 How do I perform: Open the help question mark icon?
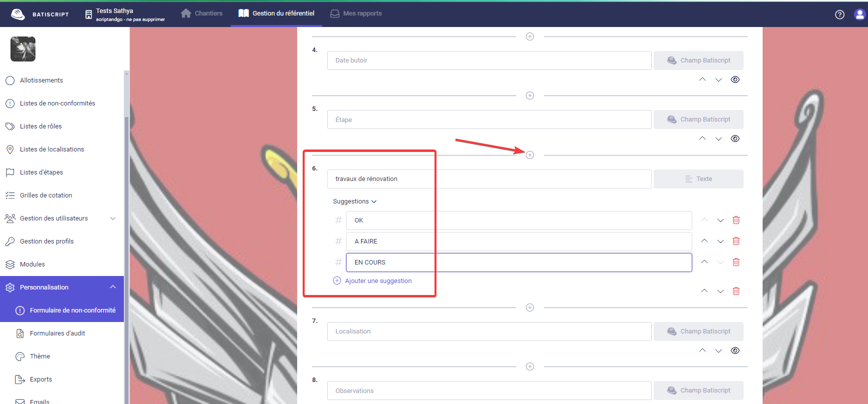(x=840, y=14)
